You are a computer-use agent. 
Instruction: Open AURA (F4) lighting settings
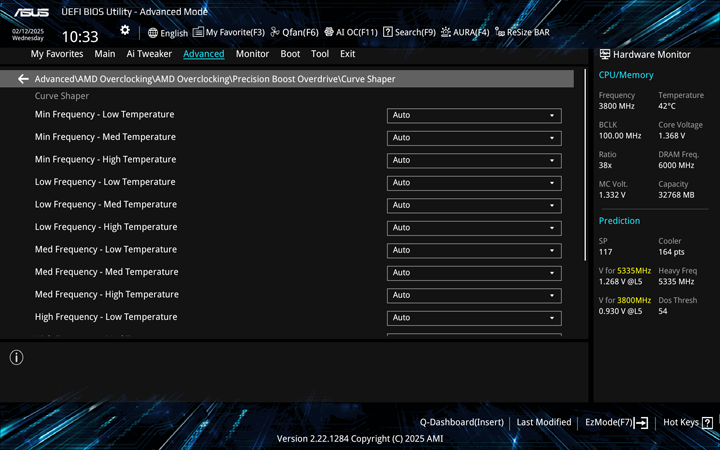point(465,32)
